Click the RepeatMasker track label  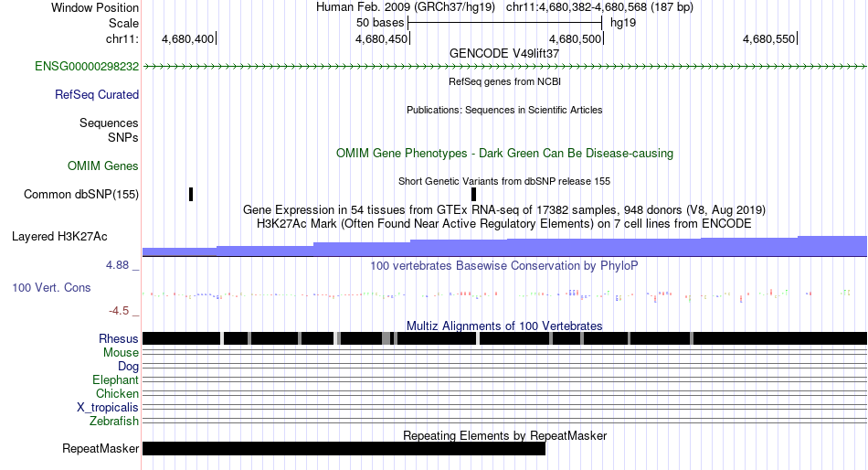coord(101,448)
